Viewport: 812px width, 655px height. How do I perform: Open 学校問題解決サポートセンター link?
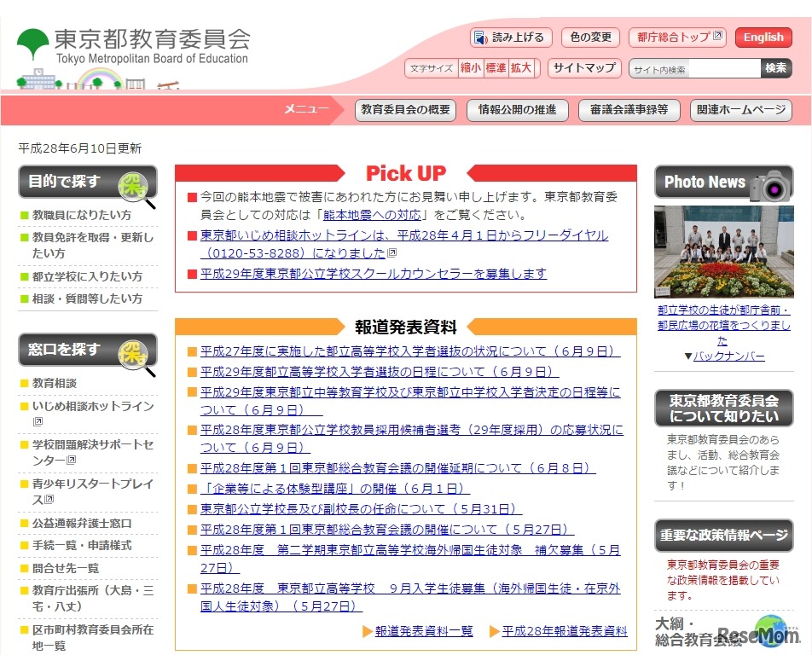(x=93, y=453)
